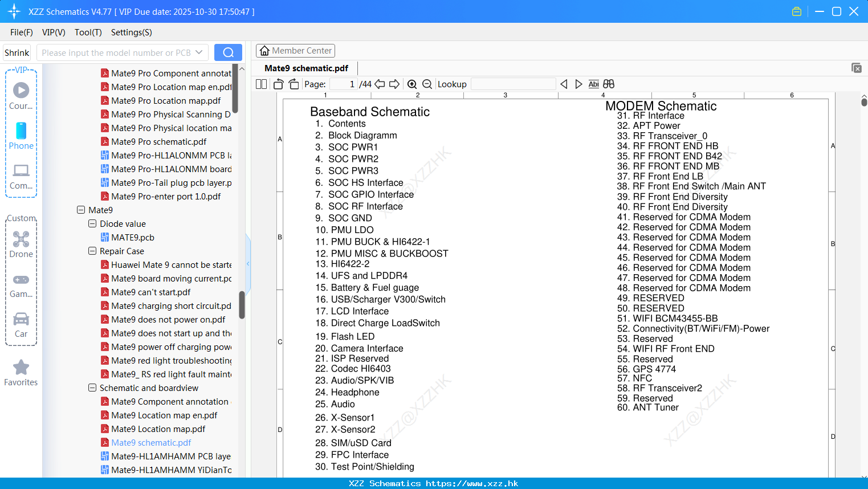
Task: Go to next page arrow
Action: (394, 84)
